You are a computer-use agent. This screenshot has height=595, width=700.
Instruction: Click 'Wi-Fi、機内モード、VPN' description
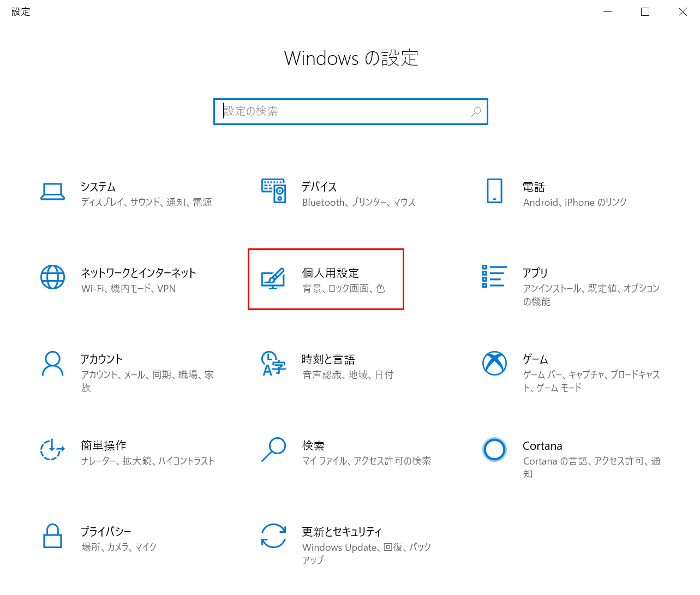click(128, 288)
